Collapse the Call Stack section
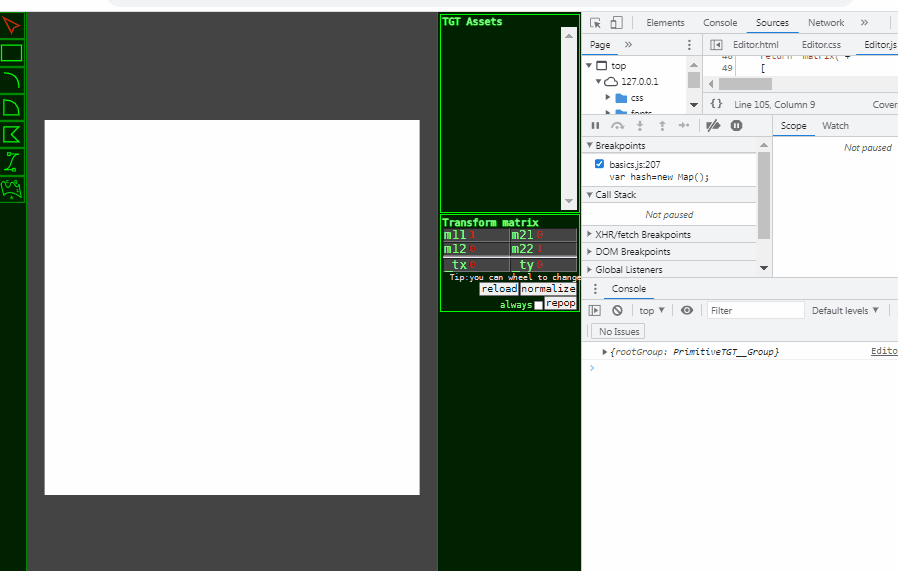 (589, 195)
